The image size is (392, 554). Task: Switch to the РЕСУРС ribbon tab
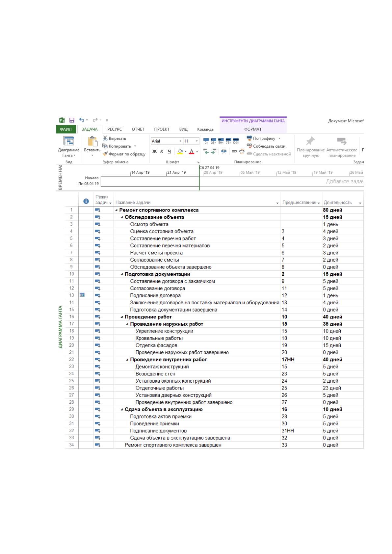tap(115, 129)
